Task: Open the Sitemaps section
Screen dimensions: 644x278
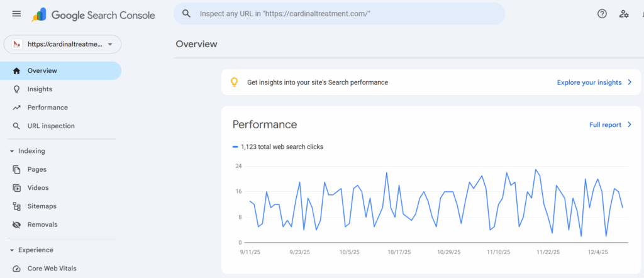Action: [42, 206]
